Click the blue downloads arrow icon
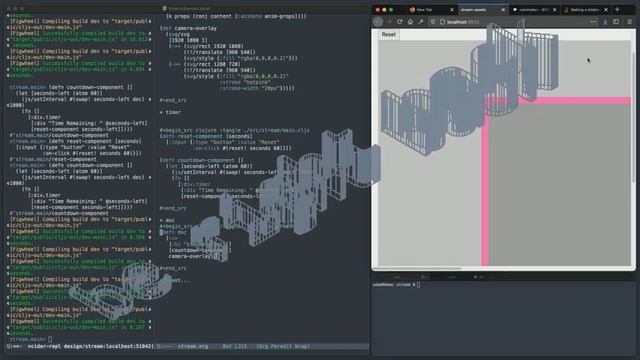Viewport: 640px width, 360px height. click(605, 22)
